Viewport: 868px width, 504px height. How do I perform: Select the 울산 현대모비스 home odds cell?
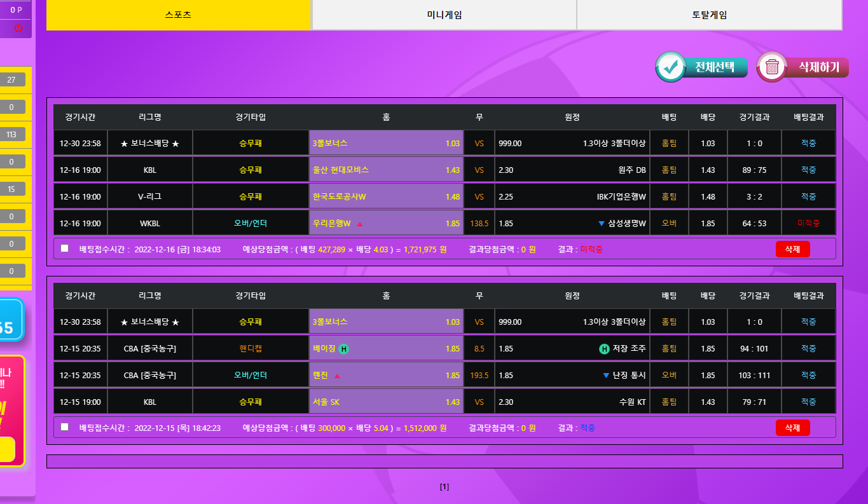pos(386,170)
